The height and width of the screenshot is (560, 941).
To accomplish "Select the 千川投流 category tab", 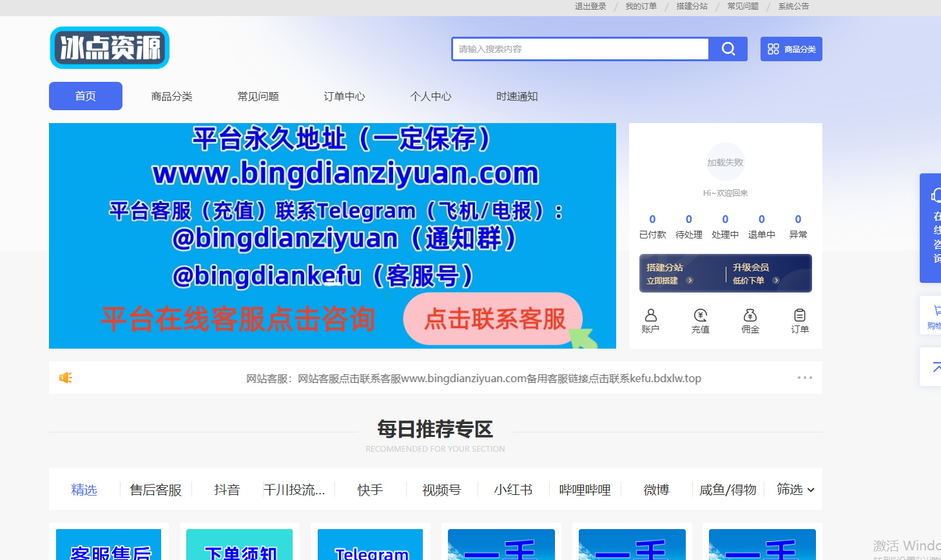I will click(x=295, y=490).
